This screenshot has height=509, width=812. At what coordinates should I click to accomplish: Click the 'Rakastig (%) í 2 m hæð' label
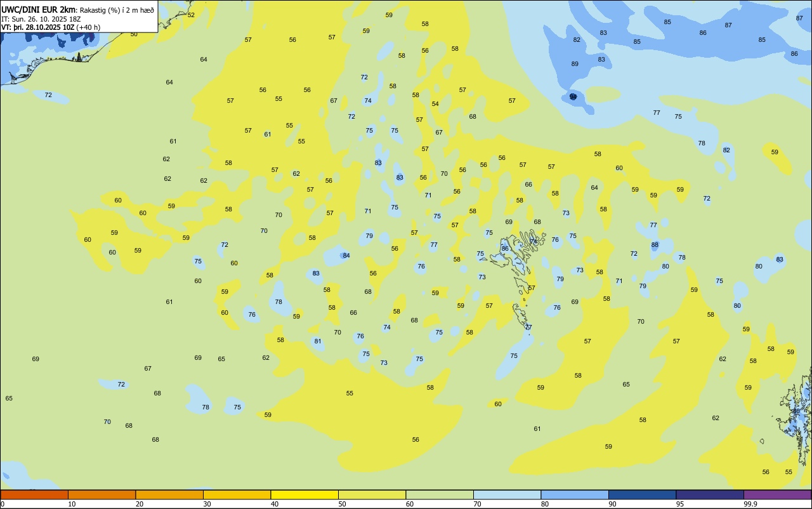[x=117, y=10]
